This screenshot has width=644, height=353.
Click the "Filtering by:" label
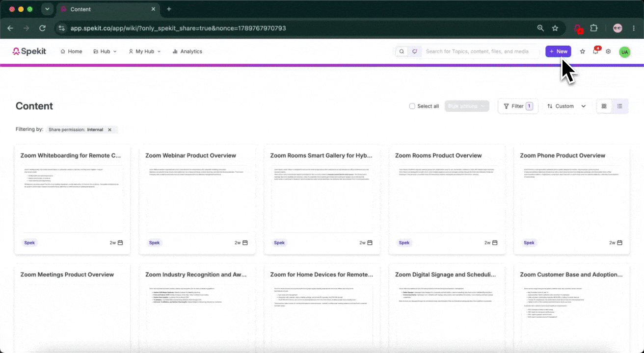pyautogui.click(x=29, y=130)
